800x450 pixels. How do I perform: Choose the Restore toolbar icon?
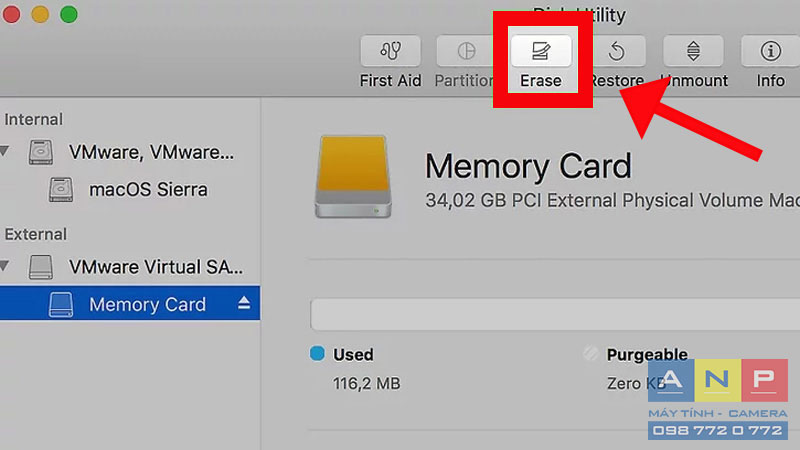617,51
